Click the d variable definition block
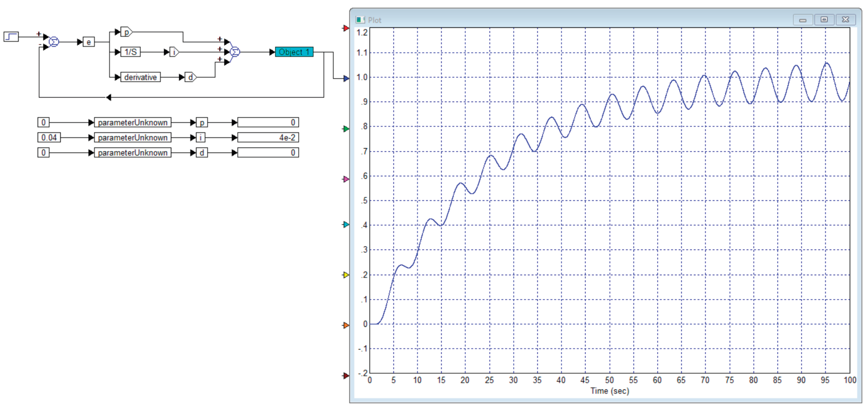868x408 pixels. [202, 152]
